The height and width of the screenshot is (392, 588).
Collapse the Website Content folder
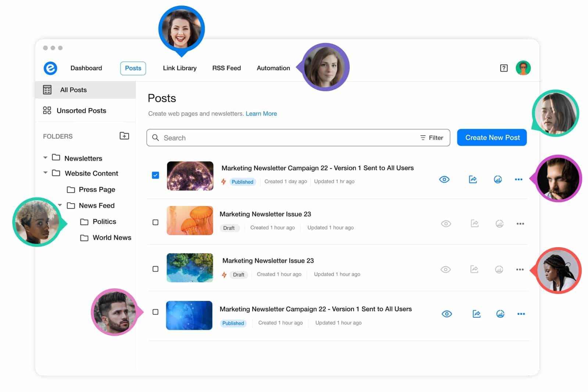click(45, 173)
